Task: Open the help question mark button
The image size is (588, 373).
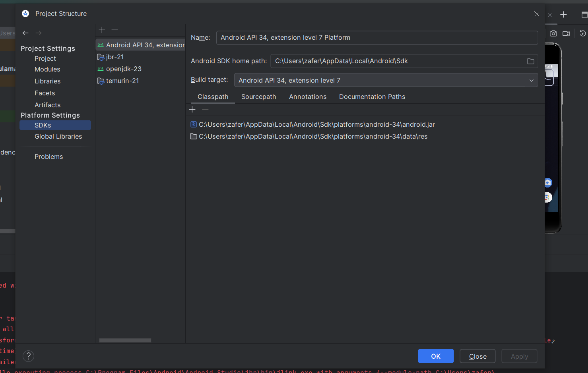Action: click(x=29, y=356)
